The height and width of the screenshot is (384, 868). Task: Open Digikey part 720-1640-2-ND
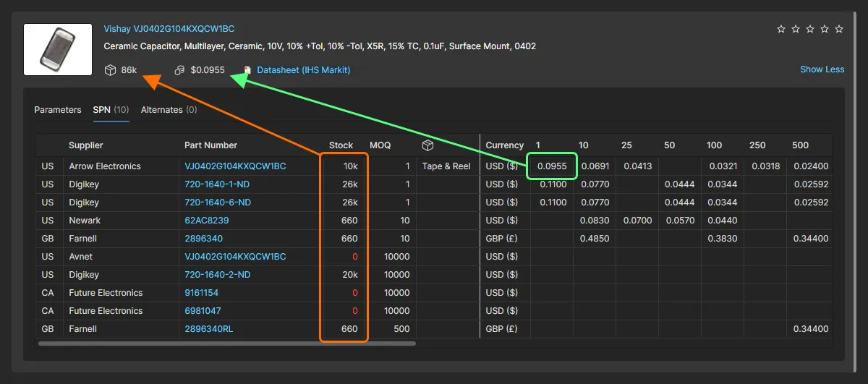click(218, 275)
